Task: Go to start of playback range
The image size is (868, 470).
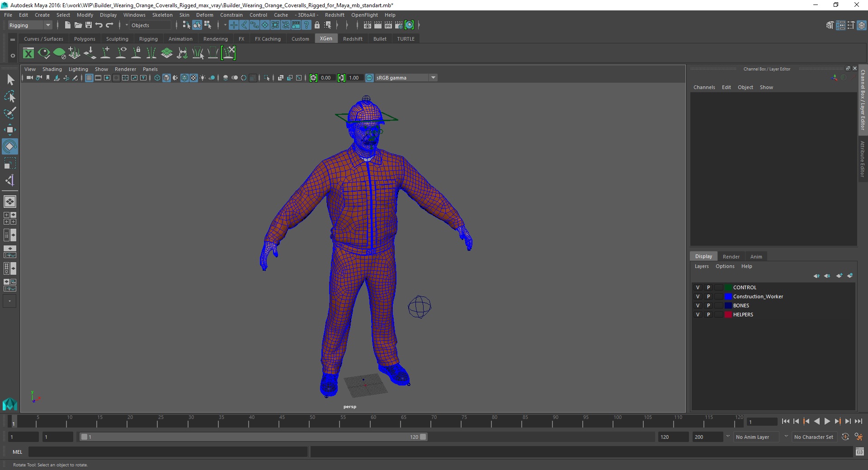Action: (786, 421)
